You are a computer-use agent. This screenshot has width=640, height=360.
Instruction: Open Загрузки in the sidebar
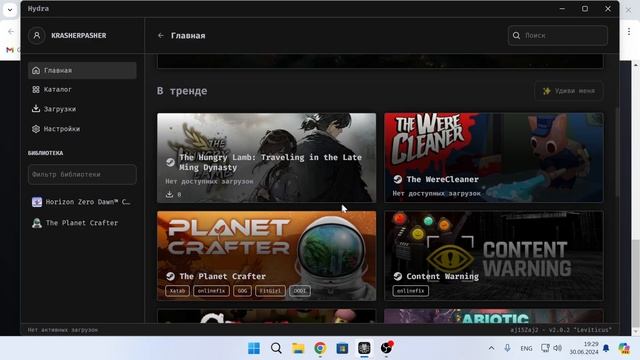tap(82, 109)
